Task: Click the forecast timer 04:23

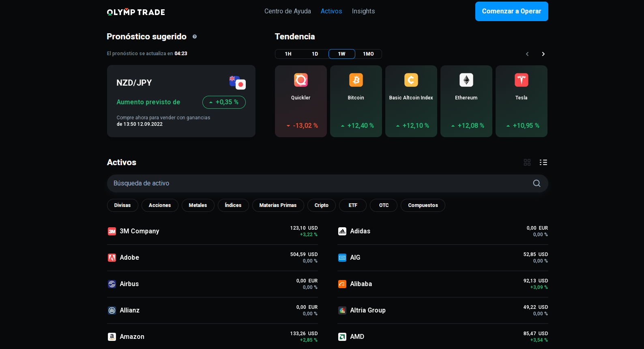Action: [181, 54]
